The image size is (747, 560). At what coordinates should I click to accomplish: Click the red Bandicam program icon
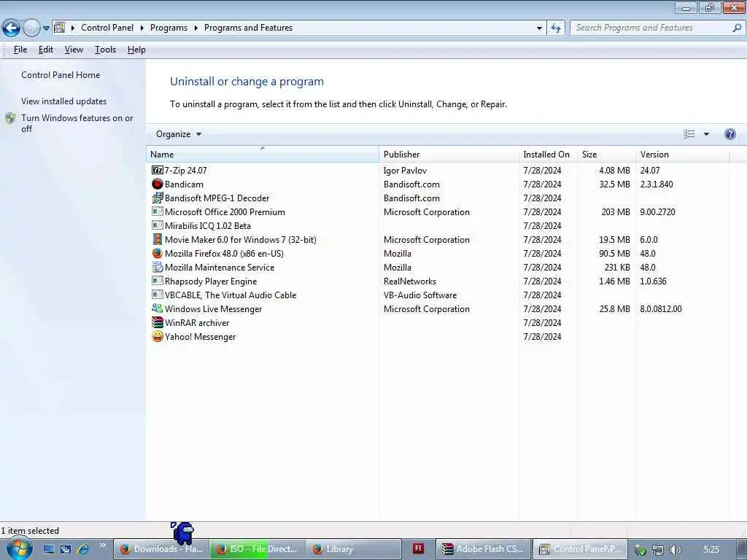click(x=158, y=184)
